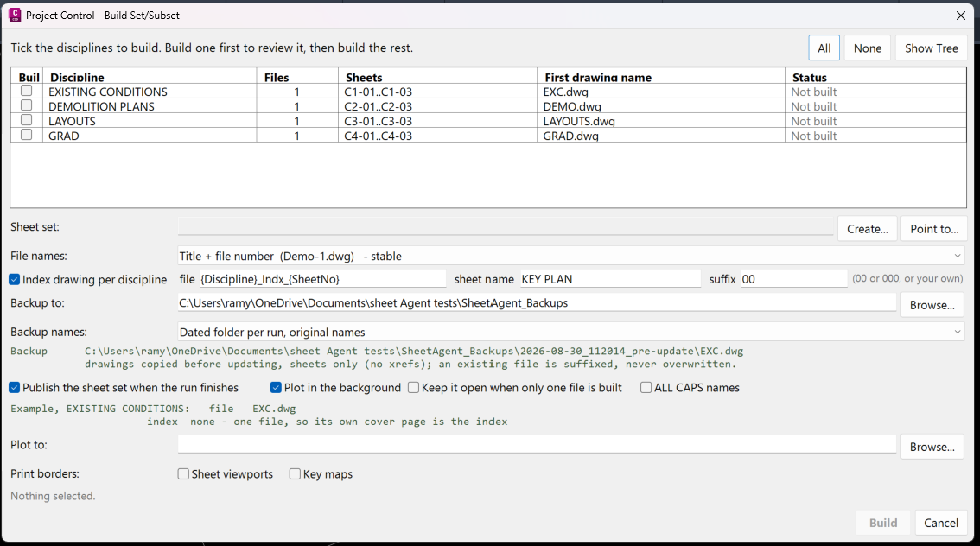Click the None button
The height and width of the screenshot is (546, 980).
pyautogui.click(x=868, y=48)
